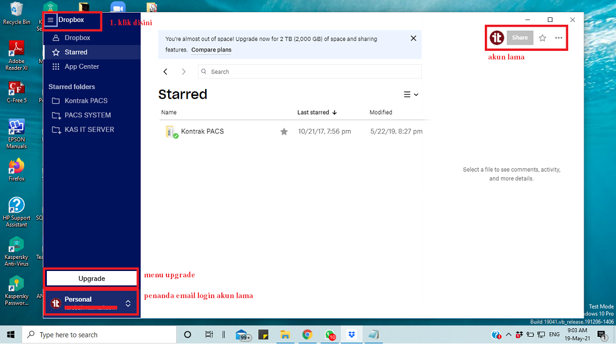Screen dimensions: 616x364
Task: Click Kontrak PACS folder icon in list
Action: [171, 132]
